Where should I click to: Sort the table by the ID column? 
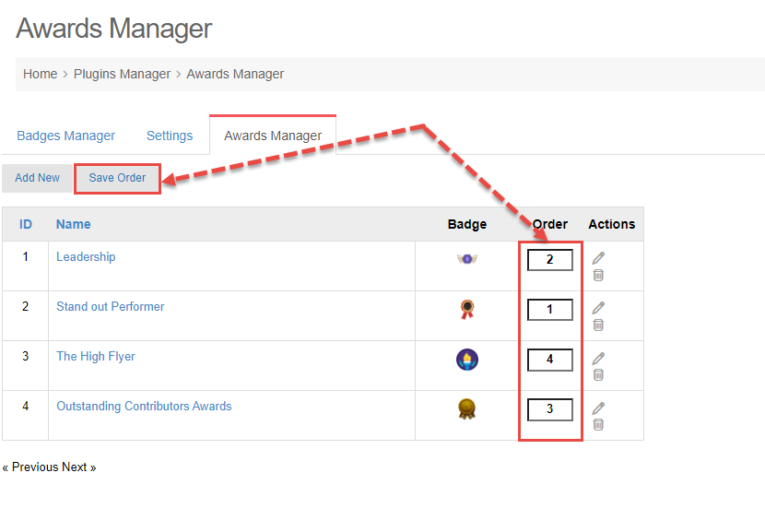(x=26, y=225)
